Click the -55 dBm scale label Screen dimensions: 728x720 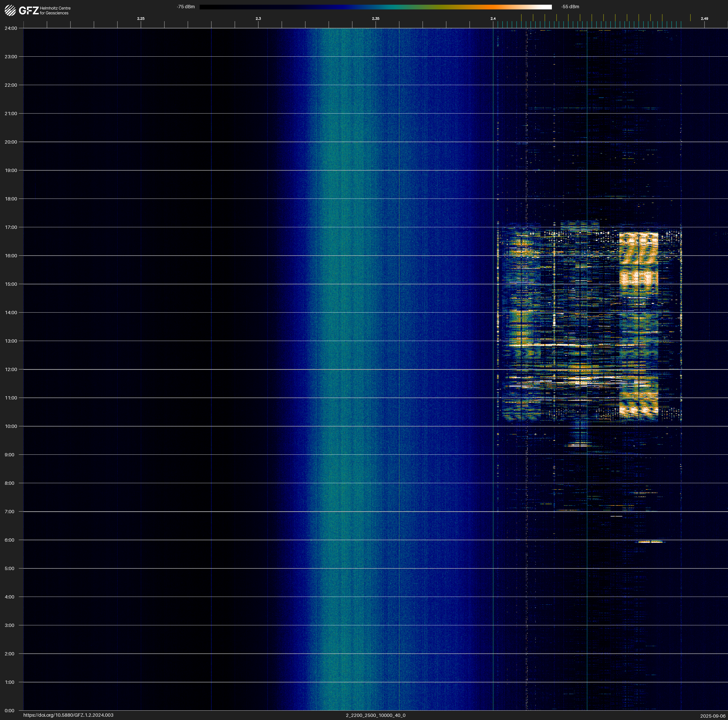tap(570, 7)
